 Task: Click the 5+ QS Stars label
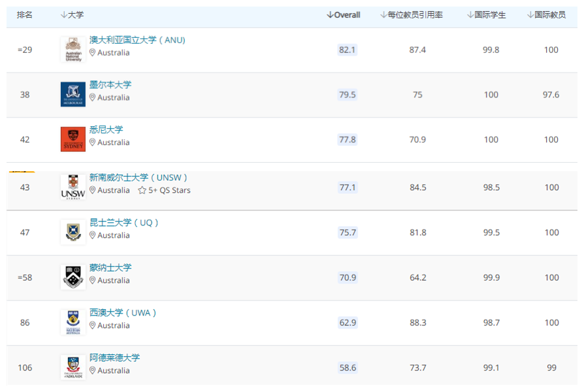(169, 190)
